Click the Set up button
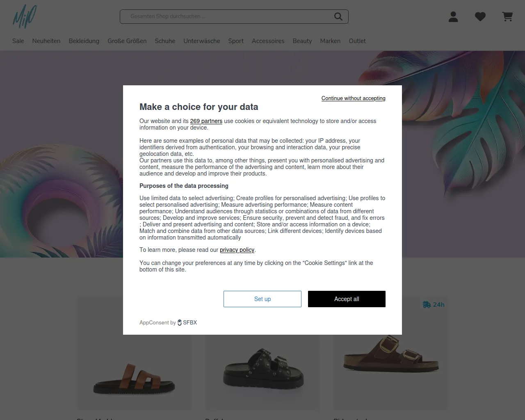525x420 pixels. (262, 299)
